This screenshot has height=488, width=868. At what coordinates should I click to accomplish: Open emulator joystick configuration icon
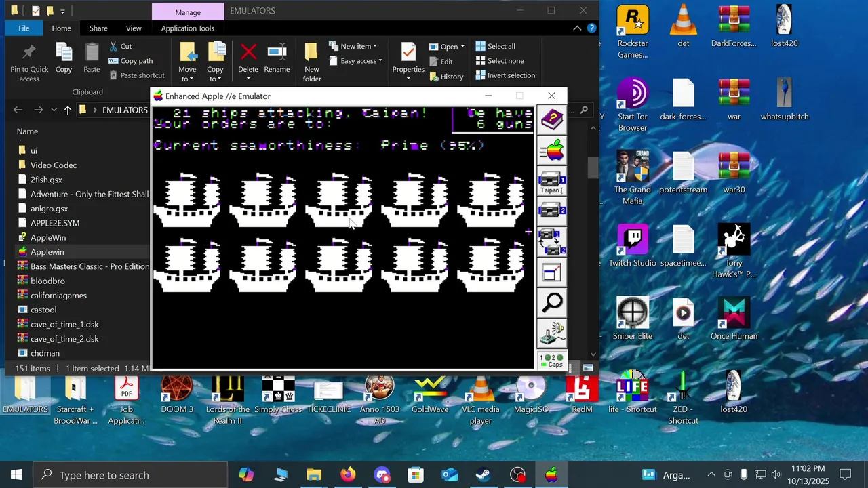pyautogui.click(x=552, y=333)
